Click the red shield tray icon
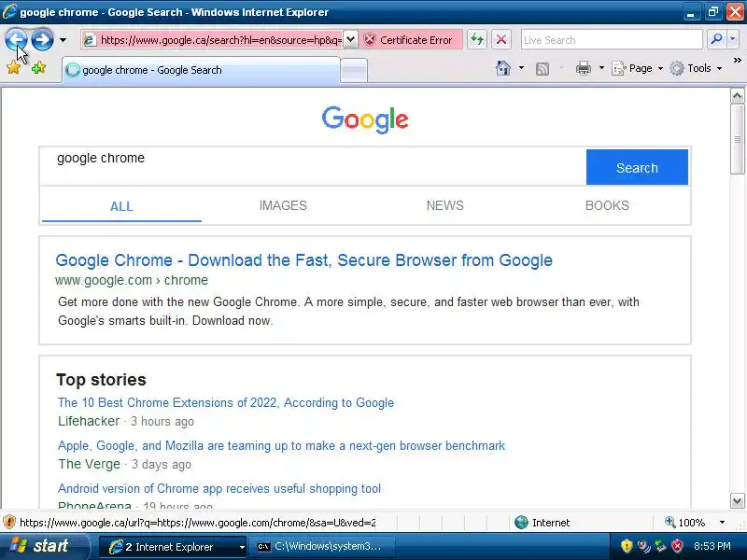747x560 pixels. coord(677,546)
